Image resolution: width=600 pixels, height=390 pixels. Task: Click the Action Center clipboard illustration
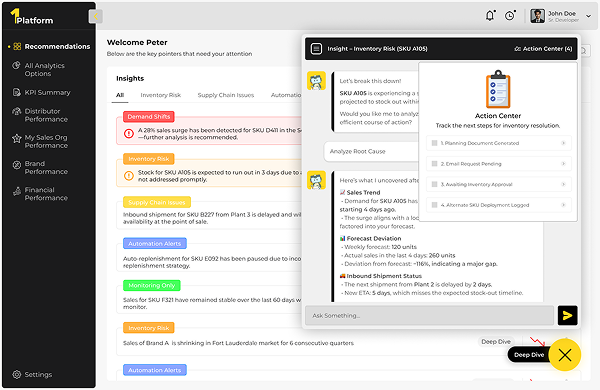498,89
